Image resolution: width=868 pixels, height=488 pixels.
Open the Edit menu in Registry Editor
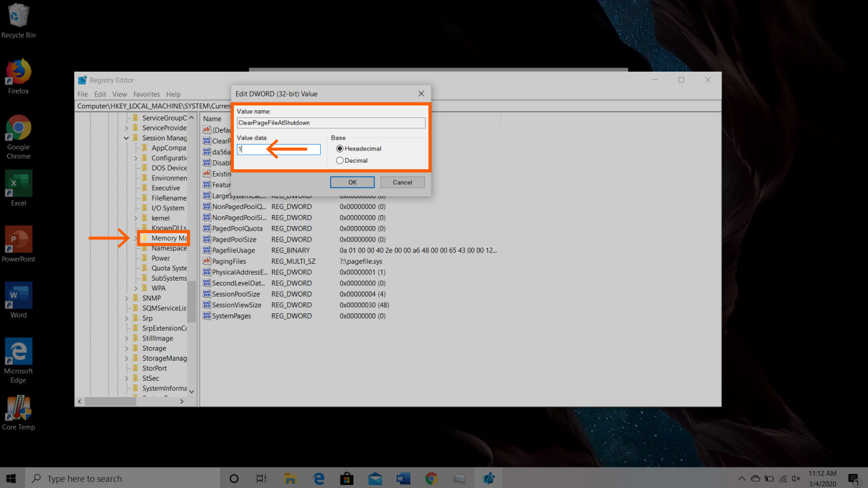click(x=100, y=95)
